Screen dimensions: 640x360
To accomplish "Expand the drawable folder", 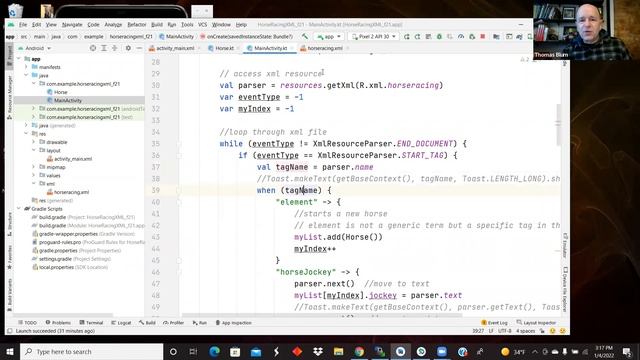I will [33, 142].
